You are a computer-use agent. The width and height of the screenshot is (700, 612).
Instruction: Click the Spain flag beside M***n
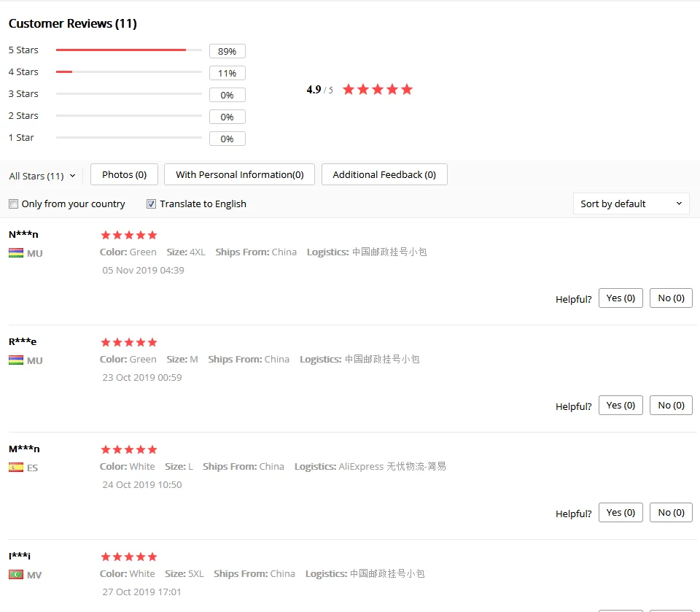point(16,468)
